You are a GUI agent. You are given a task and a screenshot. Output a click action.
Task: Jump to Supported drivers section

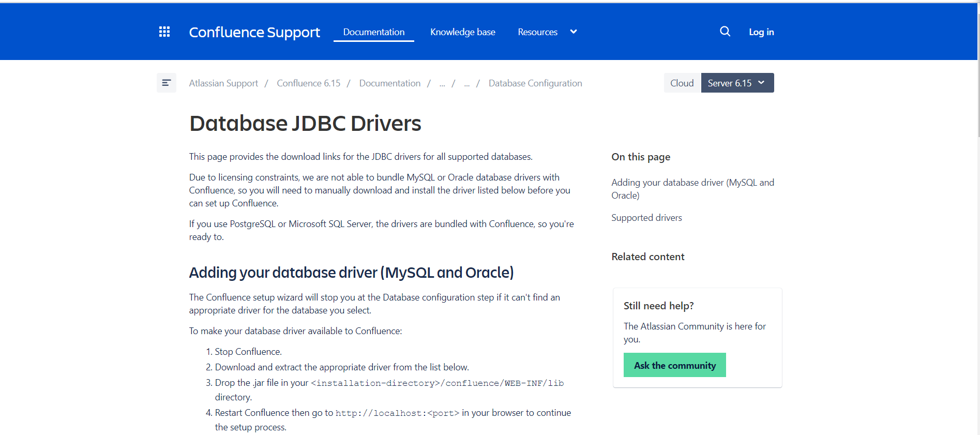(646, 218)
